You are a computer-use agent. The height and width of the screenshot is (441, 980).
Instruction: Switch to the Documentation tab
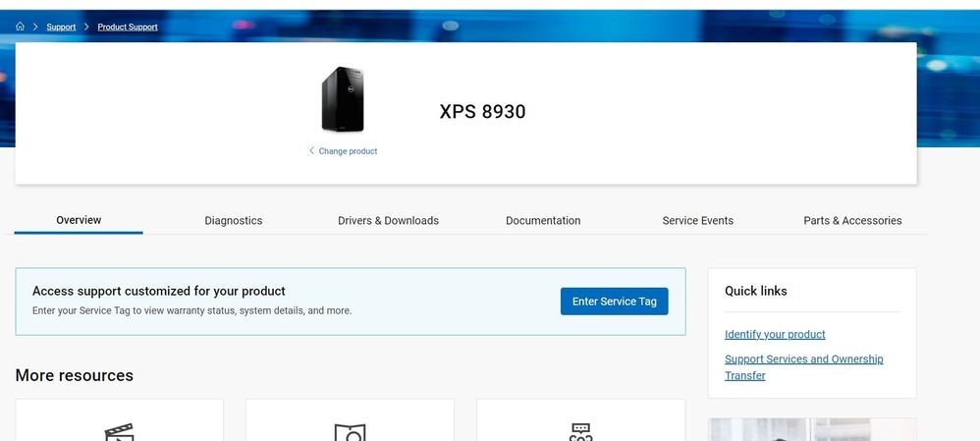point(543,221)
